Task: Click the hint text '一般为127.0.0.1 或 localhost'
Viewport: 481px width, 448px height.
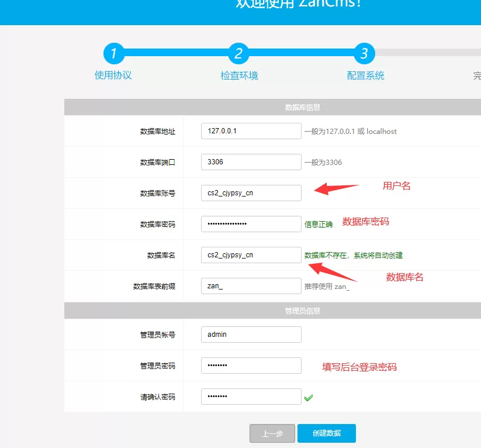Action: tap(351, 132)
